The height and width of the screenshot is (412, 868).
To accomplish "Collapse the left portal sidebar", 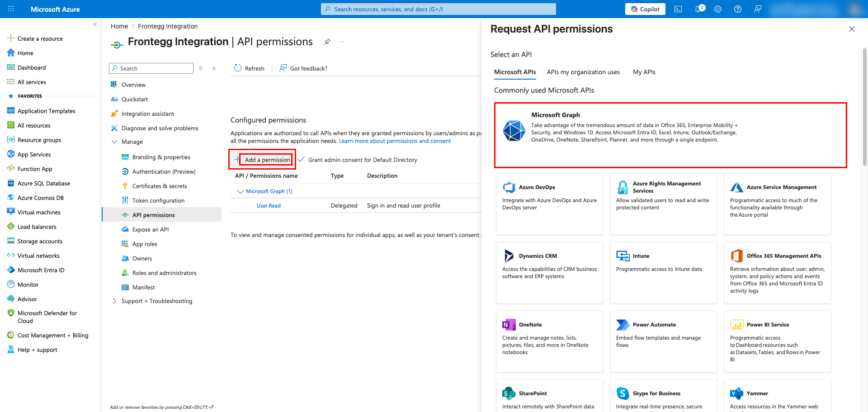I will [95, 24].
